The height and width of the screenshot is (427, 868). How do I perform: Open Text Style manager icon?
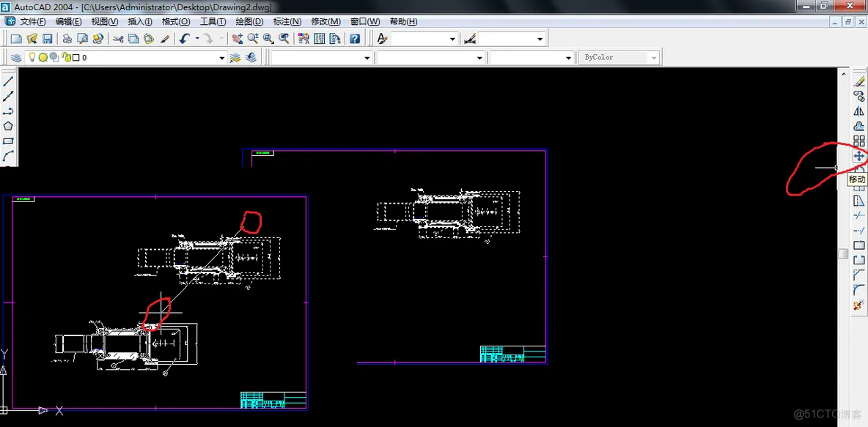click(381, 39)
